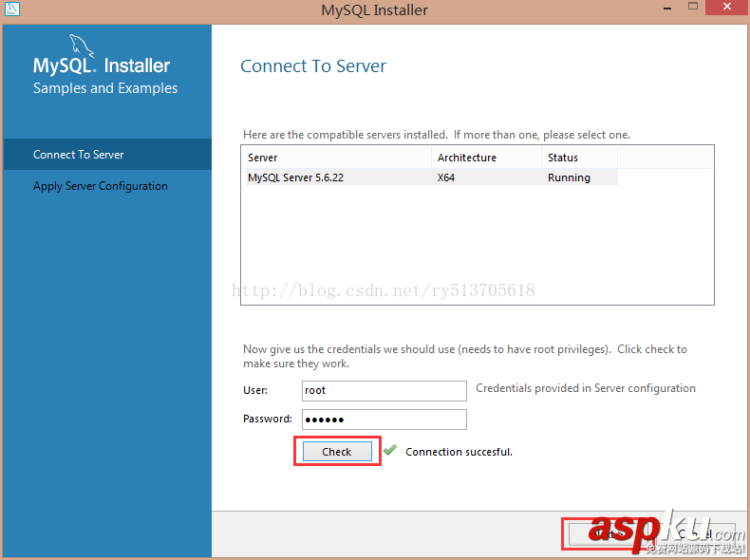Focus the Password input field
The width and height of the screenshot is (750, 560).
(384, 420)
